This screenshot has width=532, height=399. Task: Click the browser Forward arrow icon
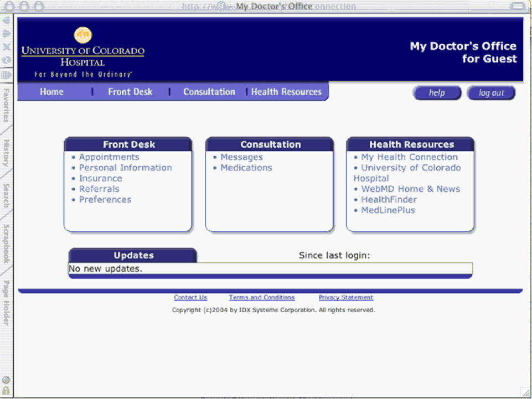(7, 34)
